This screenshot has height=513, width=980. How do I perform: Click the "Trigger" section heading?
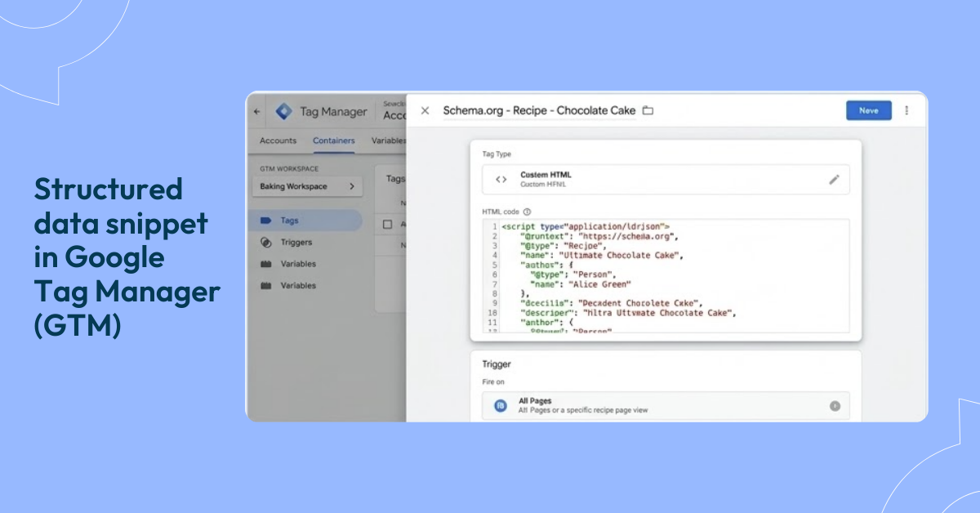tap(497, 364)
